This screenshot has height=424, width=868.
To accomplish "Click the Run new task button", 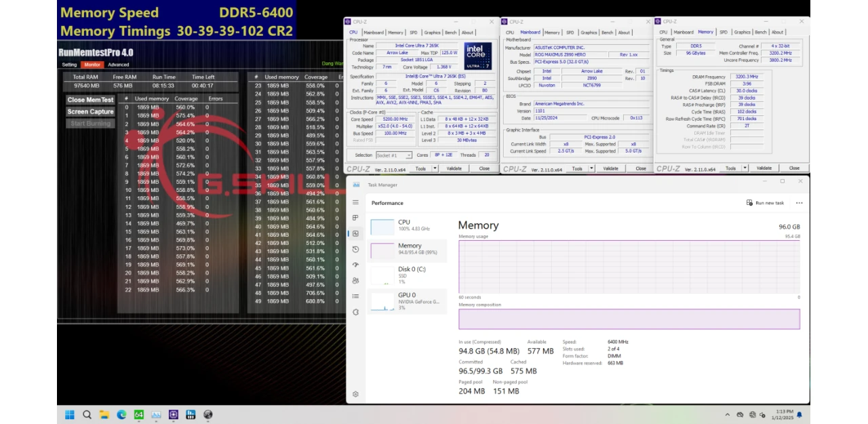I will (765, 203).
